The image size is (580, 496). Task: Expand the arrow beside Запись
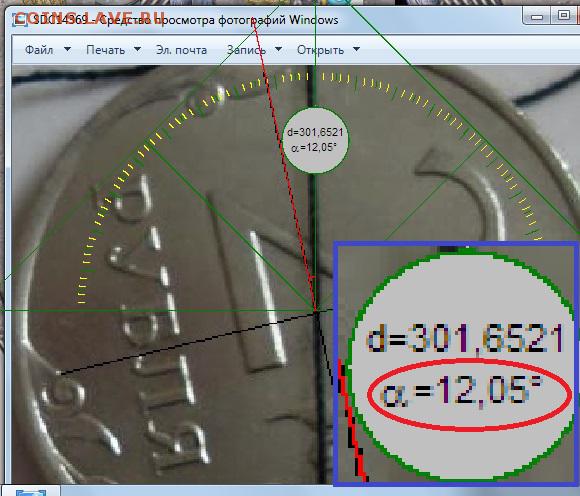[279, 49]
